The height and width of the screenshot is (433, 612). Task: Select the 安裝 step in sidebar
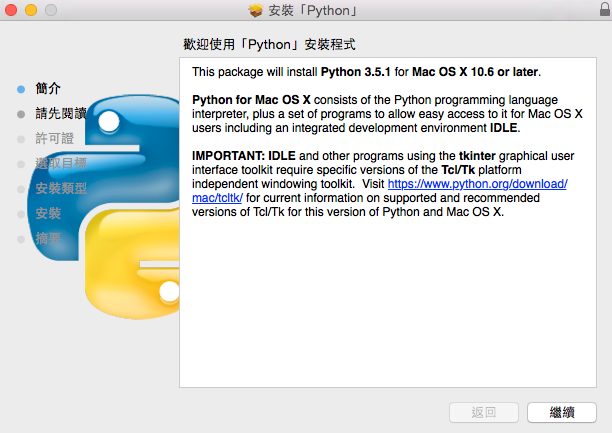[48, 213]
